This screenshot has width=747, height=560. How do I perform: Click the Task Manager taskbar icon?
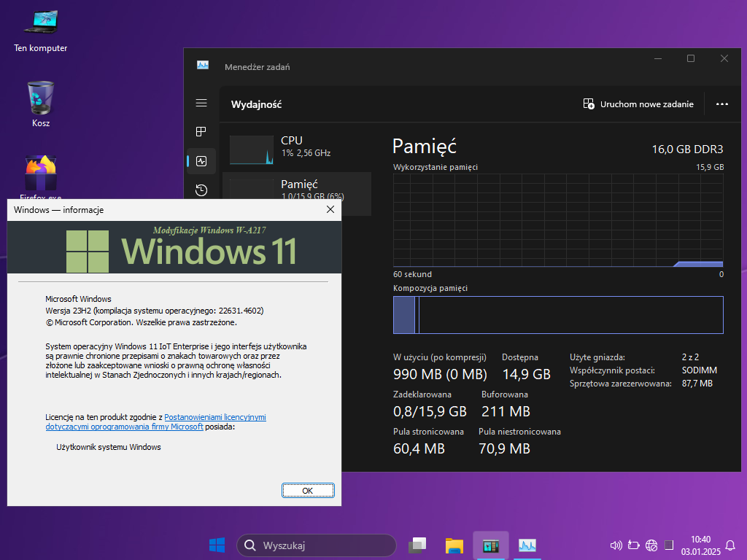tap(527, 545)
